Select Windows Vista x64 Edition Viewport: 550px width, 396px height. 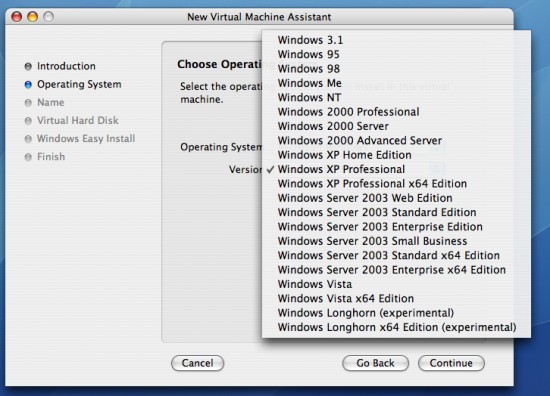(x=396, y=299)
